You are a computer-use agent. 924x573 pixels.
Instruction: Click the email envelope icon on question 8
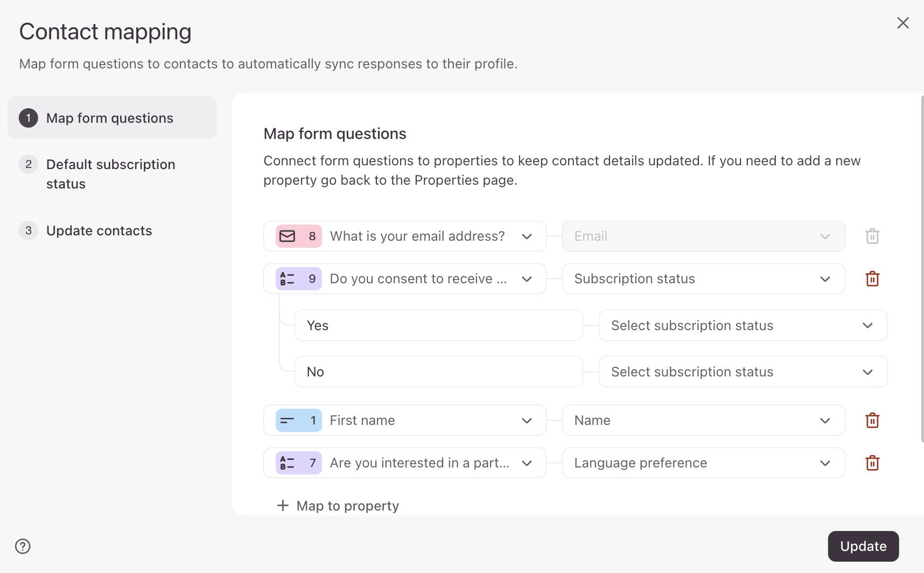point(288,236)
